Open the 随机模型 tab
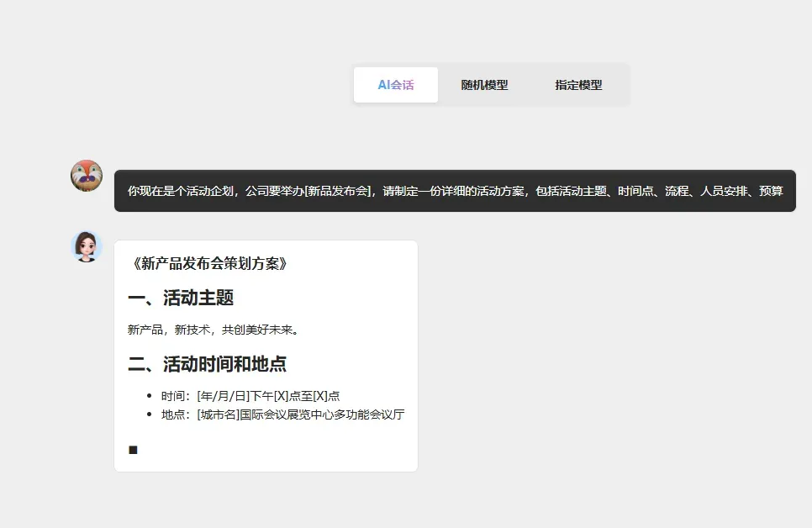812x528 pixels. [x=484, y=85]
